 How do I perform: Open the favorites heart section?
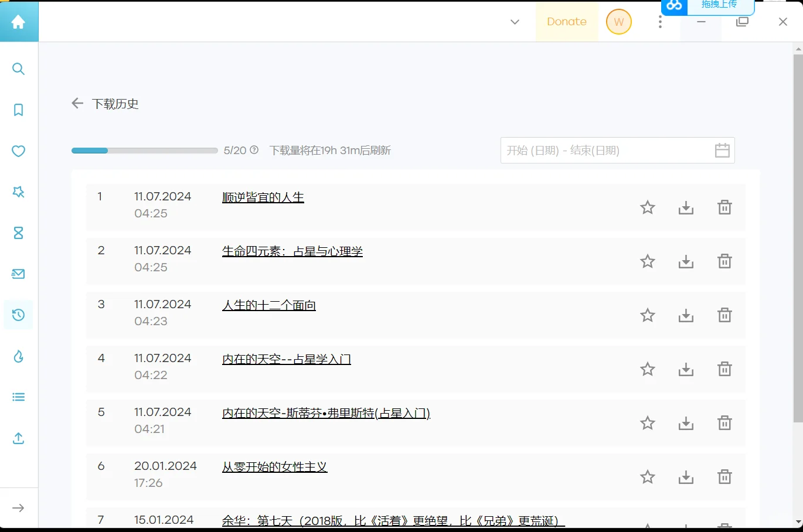pos(18,151)
